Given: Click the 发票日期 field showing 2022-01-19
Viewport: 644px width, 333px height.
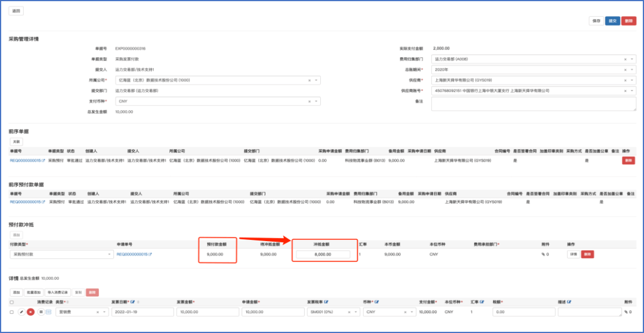Looking at the screenshot, I should point(143,312).
